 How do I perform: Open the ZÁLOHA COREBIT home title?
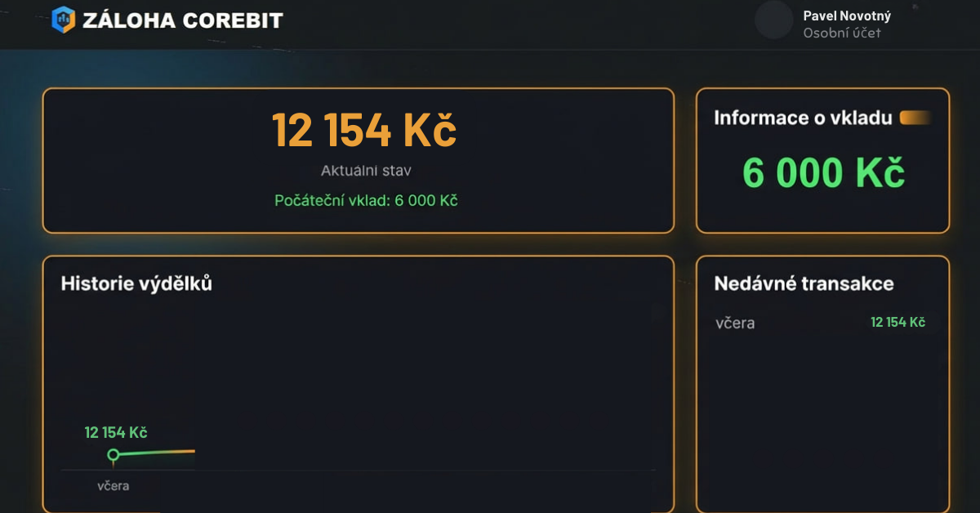pyautogui.click(x=182, y=20)
